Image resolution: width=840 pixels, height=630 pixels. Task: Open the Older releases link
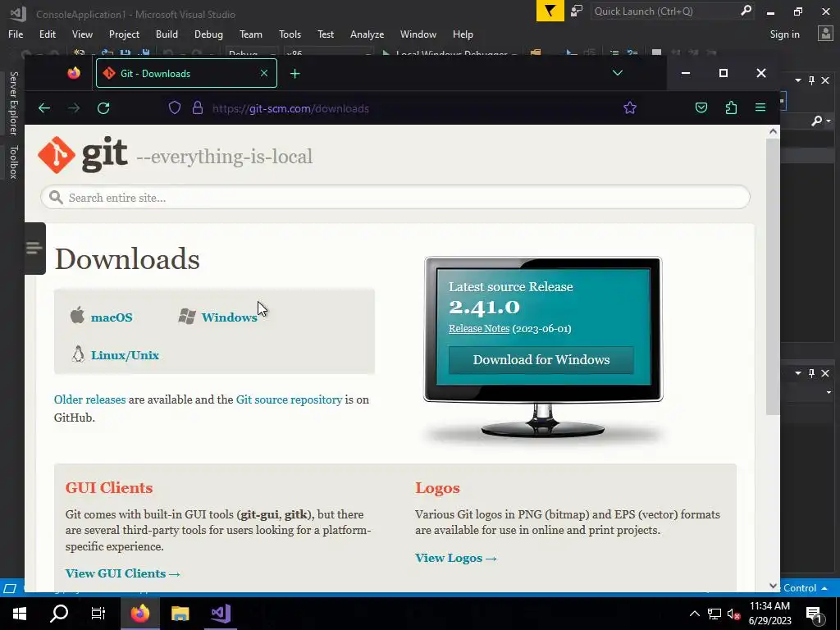point(89,399)
